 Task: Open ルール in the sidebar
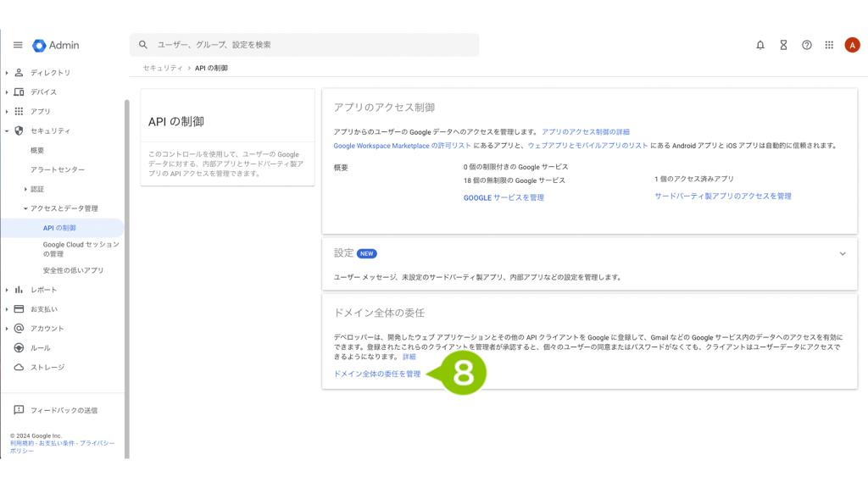pyautogui.click(x=41, y=348)
